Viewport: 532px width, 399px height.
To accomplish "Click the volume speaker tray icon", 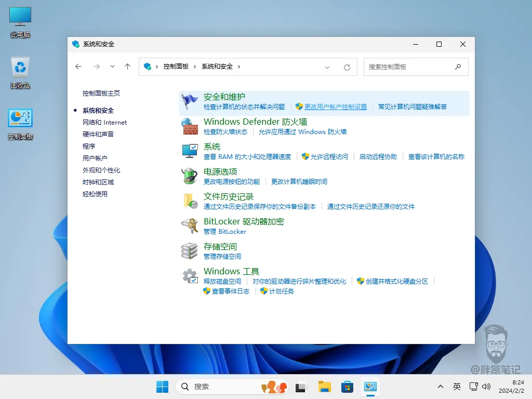I will click(486, 387).
